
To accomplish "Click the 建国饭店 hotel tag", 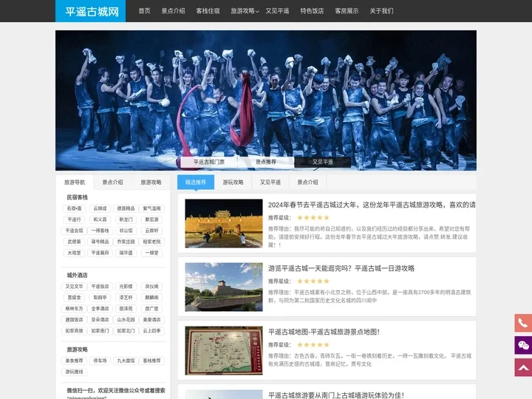I will [75, 320].
